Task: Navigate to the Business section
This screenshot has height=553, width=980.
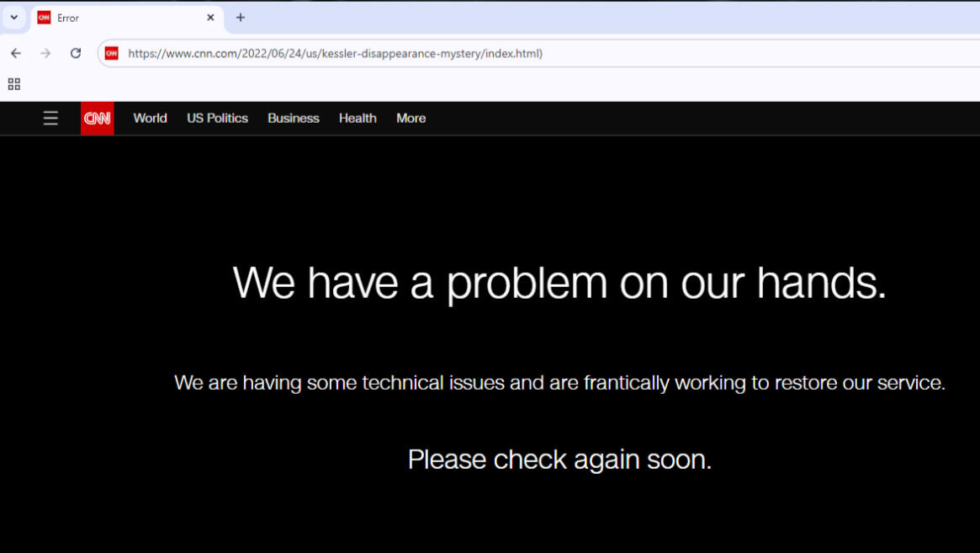Action: 294,119
